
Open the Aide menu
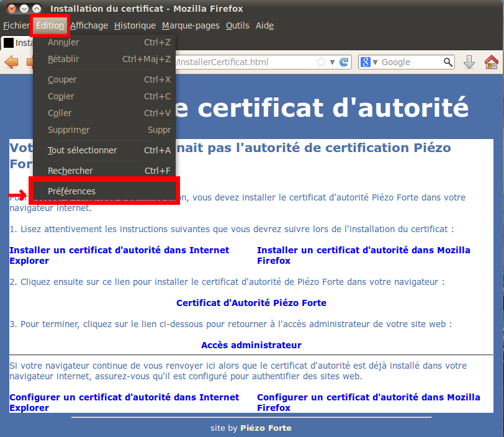pos(264,25)
